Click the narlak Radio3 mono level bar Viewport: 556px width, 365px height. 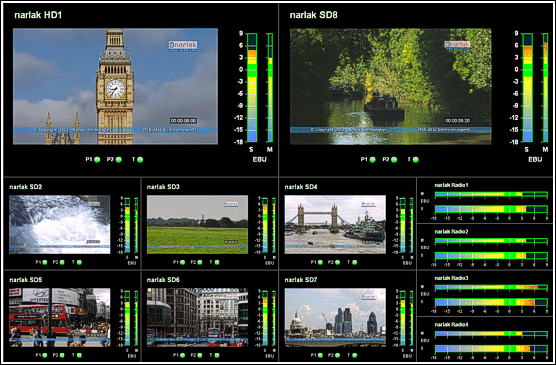tap(491, 287)
